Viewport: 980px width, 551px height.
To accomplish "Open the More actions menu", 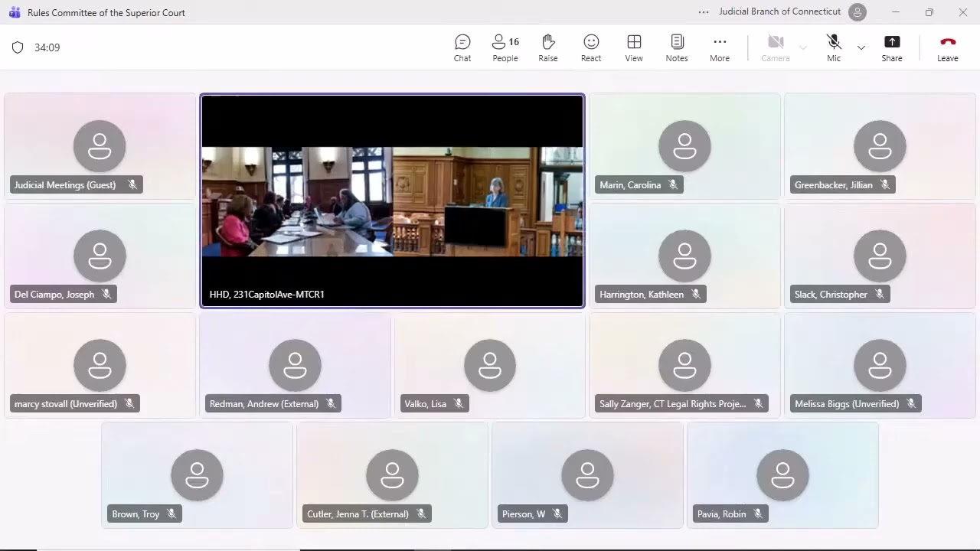I will pyautogui.click(x=720, y=47).
